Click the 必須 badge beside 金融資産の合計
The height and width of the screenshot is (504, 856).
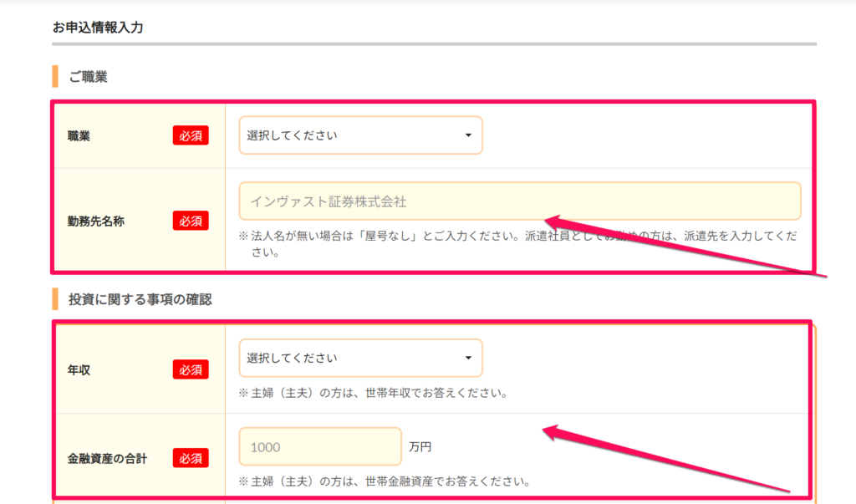click(x=191, y=458)
